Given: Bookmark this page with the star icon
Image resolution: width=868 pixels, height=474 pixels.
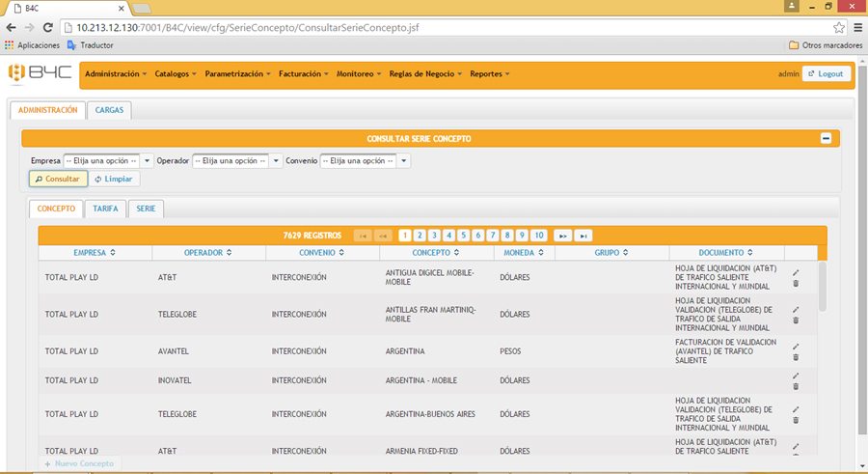Looking at the screenshot, I should (838, 28).
